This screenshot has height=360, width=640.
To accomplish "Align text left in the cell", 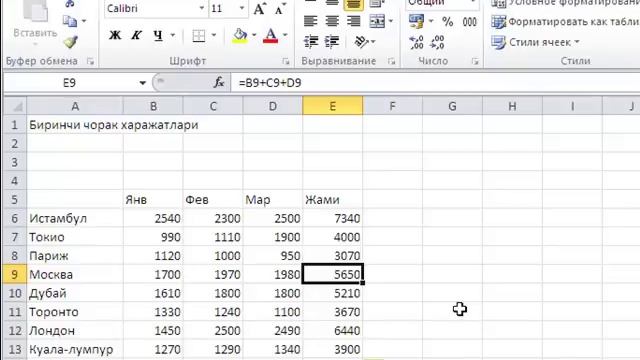I will tap(311, 21).
